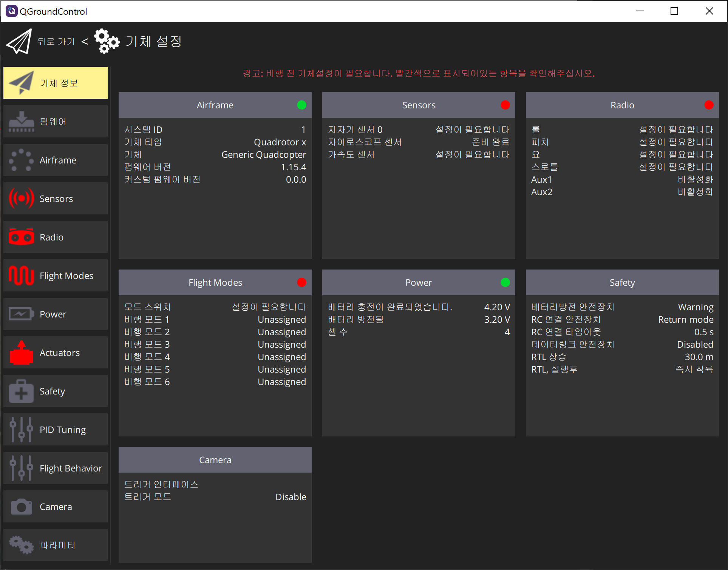Open the Radio sidebar section
Image resolution: width=728 pixels, height=570 pixels.
[56, 237]
